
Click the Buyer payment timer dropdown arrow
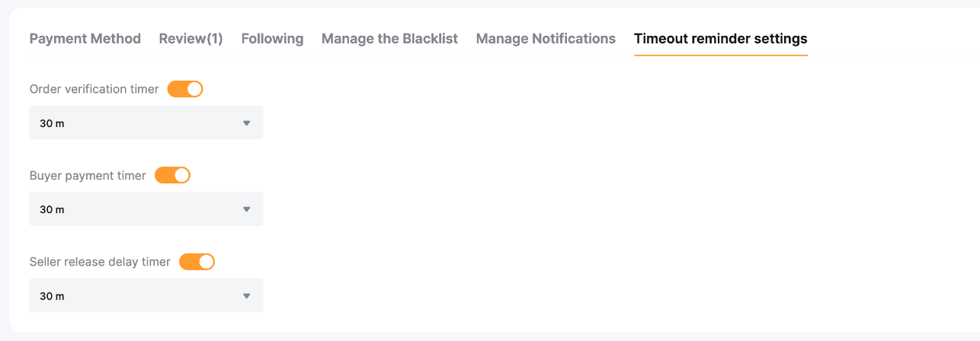246,209
